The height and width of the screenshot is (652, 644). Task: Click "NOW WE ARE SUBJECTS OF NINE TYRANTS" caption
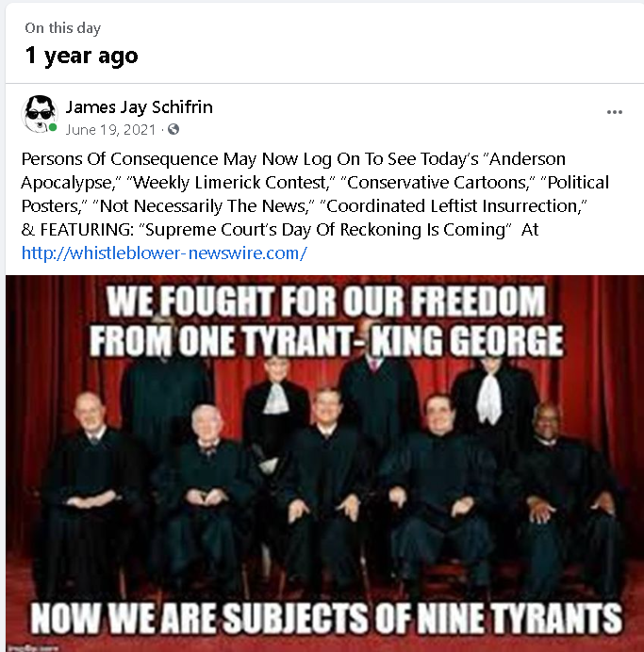pos(326,617)
